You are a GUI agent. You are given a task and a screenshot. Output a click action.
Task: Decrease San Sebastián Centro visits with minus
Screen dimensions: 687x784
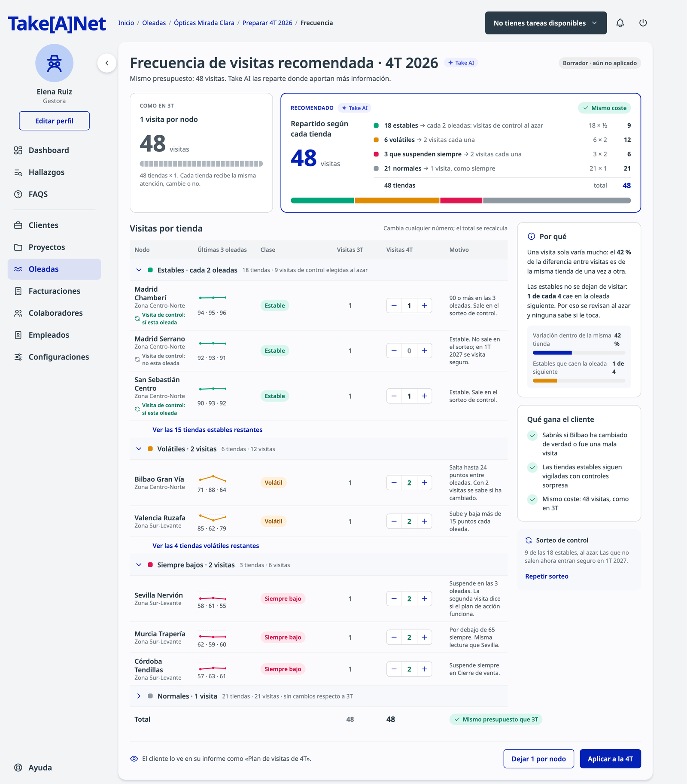(x=394, y=396)
